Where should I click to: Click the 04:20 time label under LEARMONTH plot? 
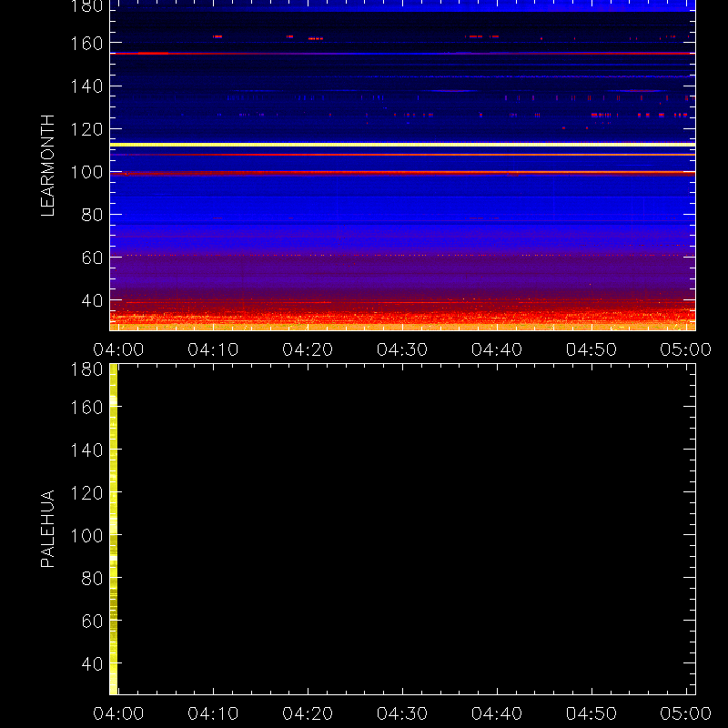(308, 349)
